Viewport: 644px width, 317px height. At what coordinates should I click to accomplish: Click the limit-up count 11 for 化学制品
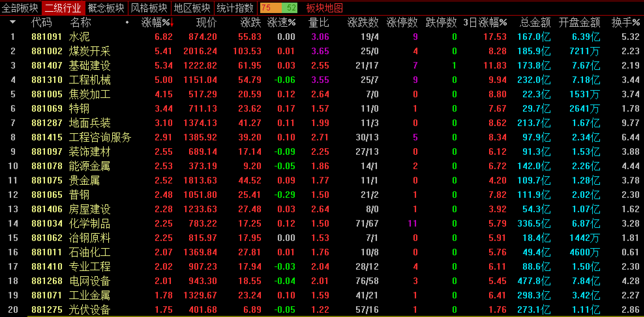(412, 224)
